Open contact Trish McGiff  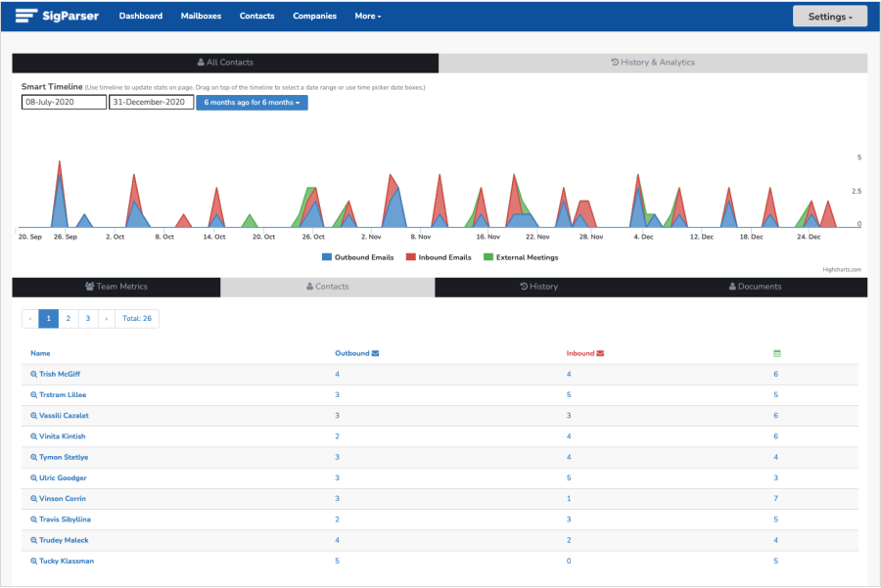click(x=60, y=374)
